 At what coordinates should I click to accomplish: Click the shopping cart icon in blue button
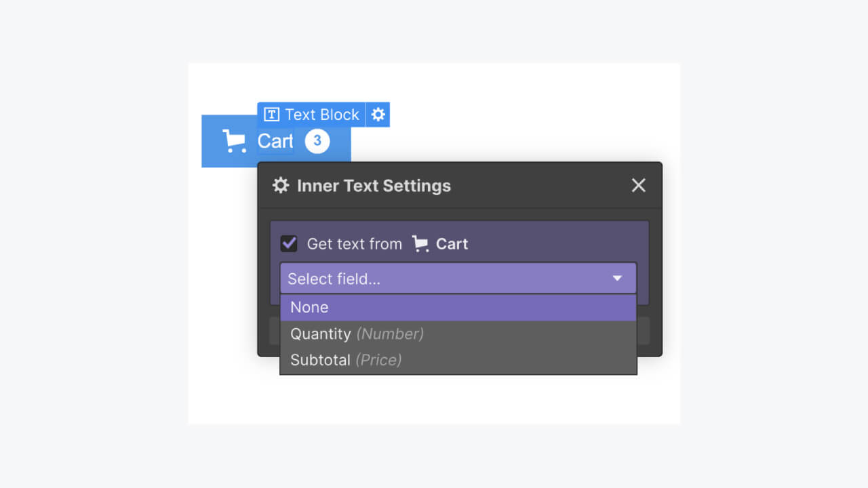point(235,141)
